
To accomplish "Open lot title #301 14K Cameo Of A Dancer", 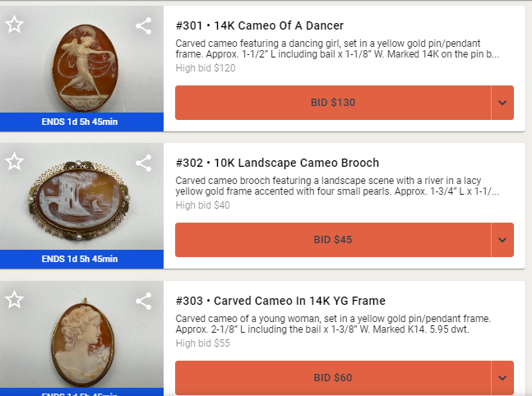I will [x=259, y=25].
